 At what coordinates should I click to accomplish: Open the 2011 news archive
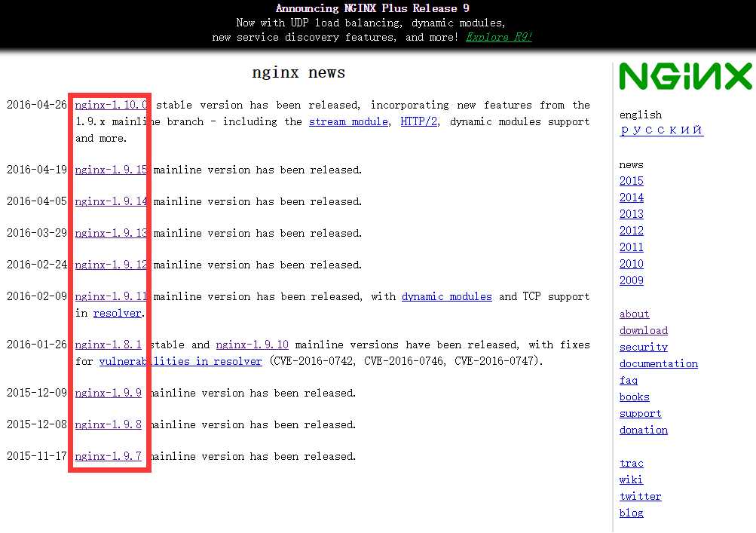pos(632,247)
